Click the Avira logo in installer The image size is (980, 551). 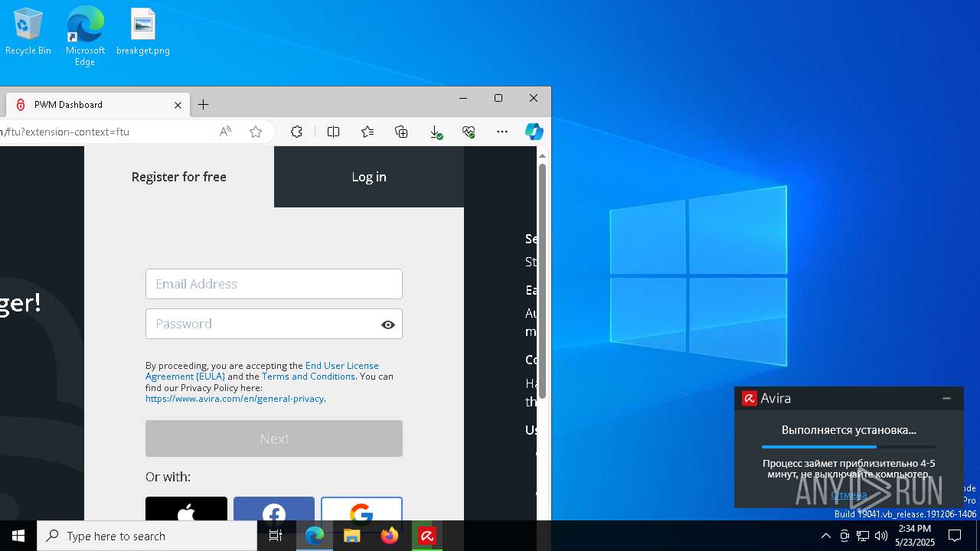(x=750, y=398)
